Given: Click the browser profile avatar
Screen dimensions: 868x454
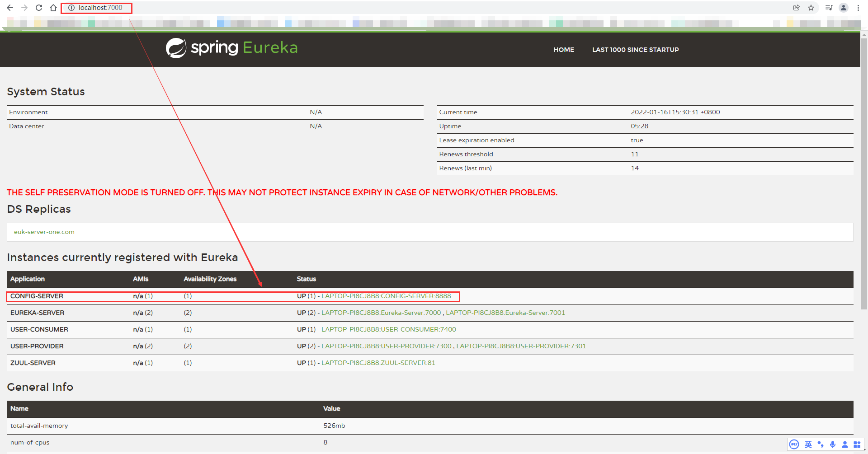Looking at the screenshot, I should coord(844,8).
